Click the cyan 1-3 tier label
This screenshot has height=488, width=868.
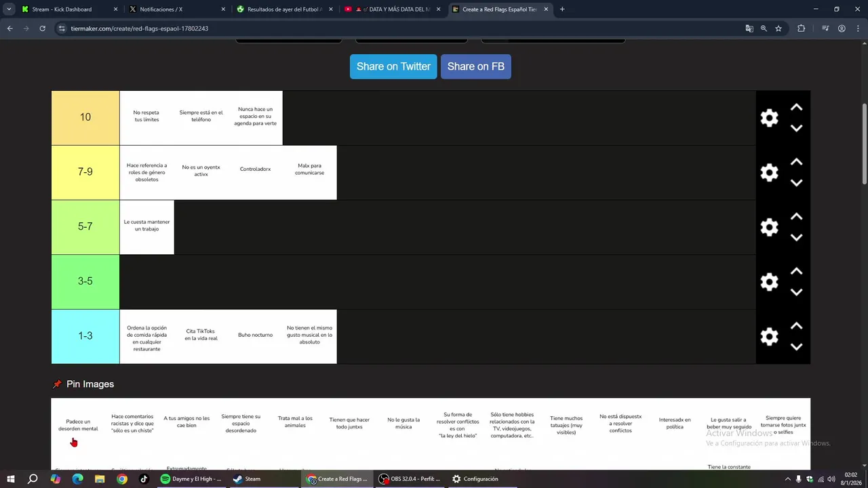pos(85,336)
